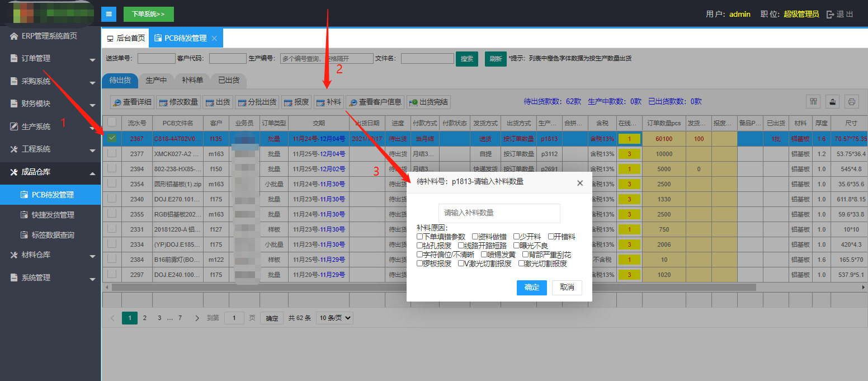Screen dimensions: 868x381
Task: Click the 修改数量 toolbar button
Action: pos(178,102)
